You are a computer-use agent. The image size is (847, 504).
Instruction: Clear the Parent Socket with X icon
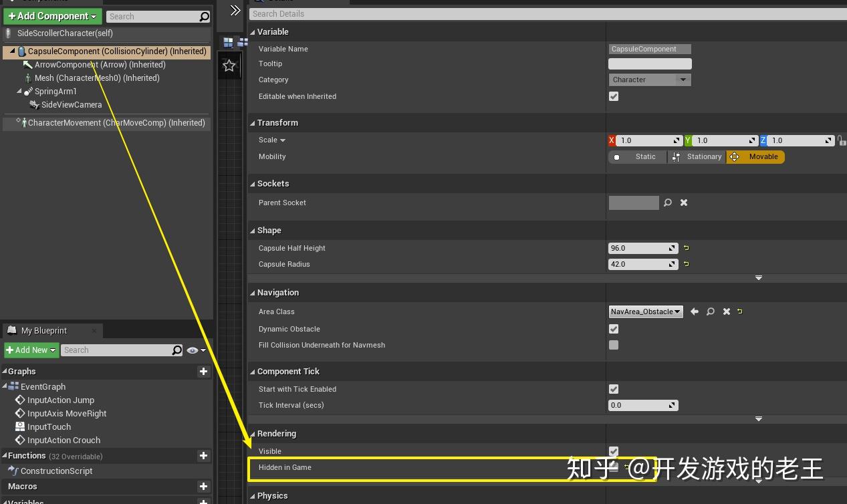tap(684, 203)
